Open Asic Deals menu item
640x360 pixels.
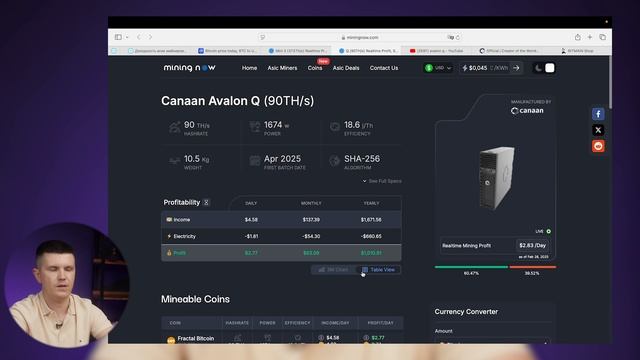346,68
